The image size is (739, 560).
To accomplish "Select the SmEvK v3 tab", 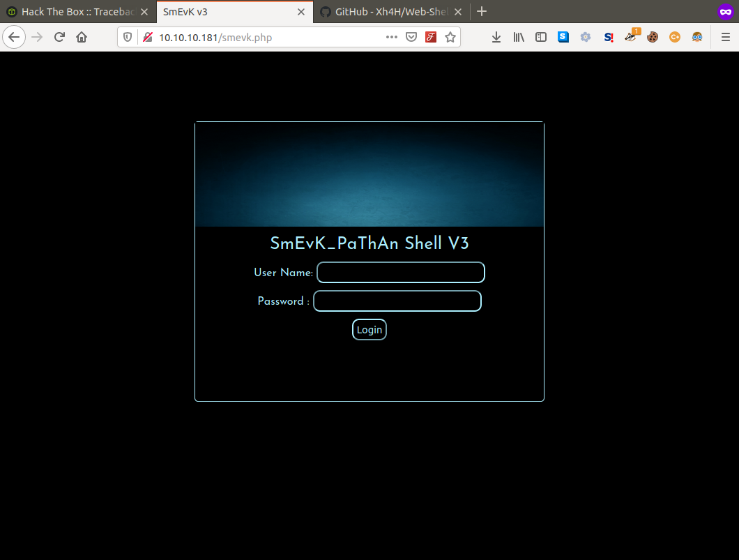I will [234, 12].
